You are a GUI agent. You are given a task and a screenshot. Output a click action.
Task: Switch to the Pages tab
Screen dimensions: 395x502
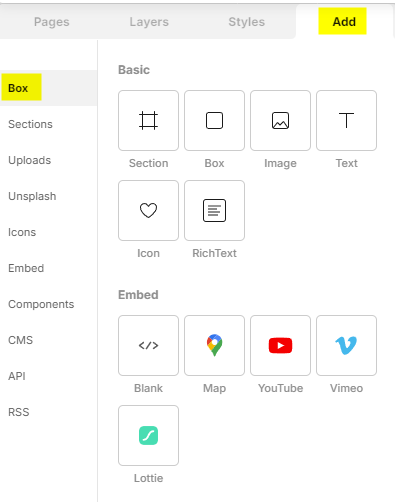tap(52, 22)
